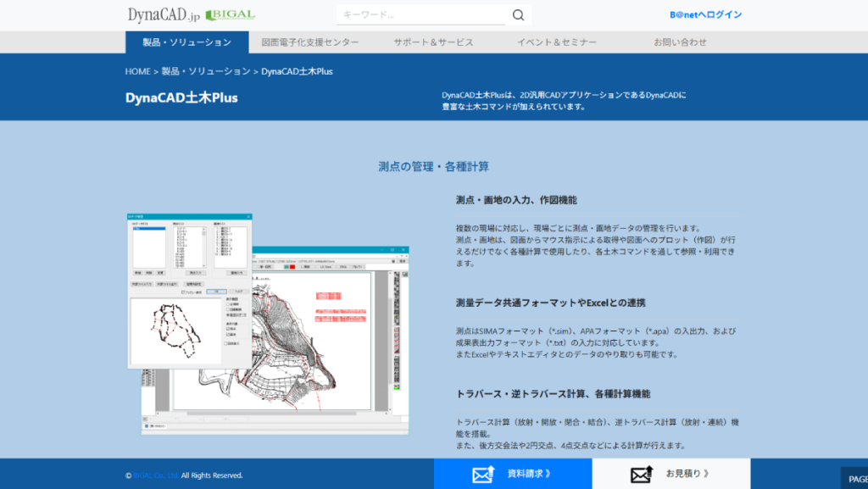Click the DynaCAD.jp logo
868x489 pixels.
164,14
